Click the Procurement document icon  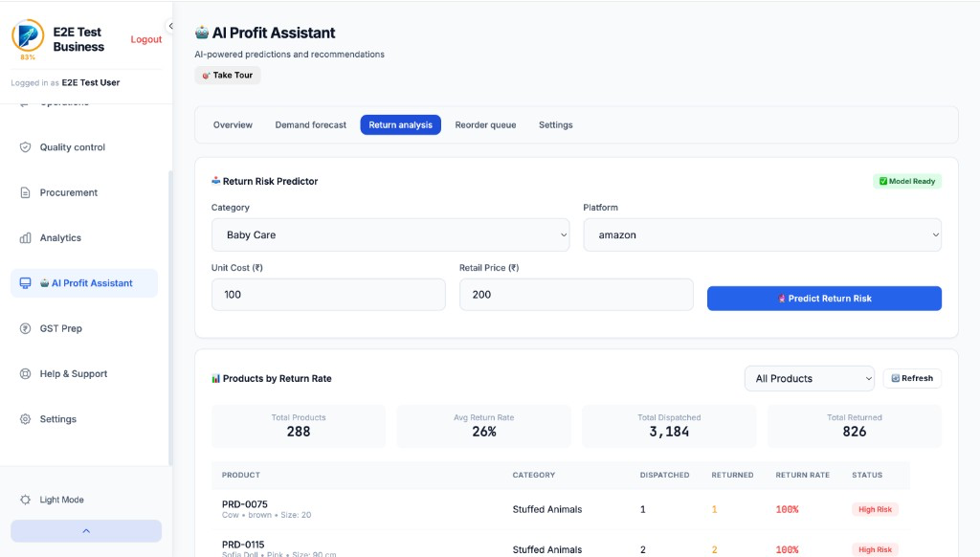coord(25,192)
